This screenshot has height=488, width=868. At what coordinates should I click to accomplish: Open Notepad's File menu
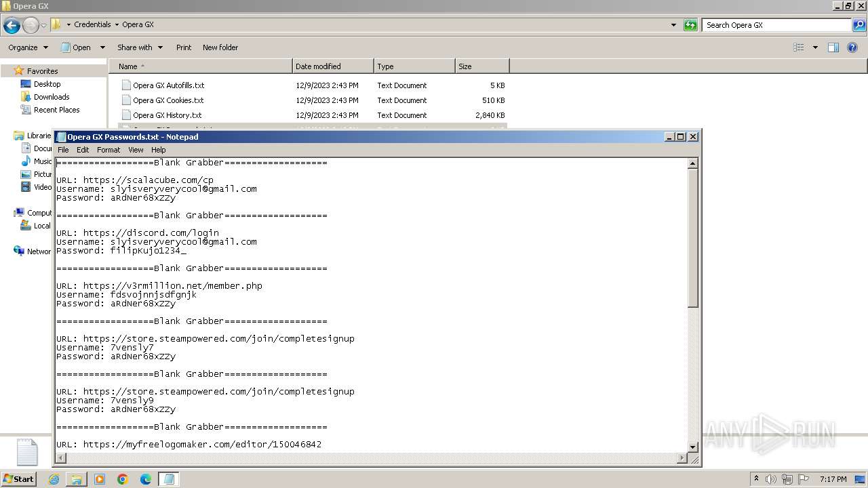tap(63, 150)
